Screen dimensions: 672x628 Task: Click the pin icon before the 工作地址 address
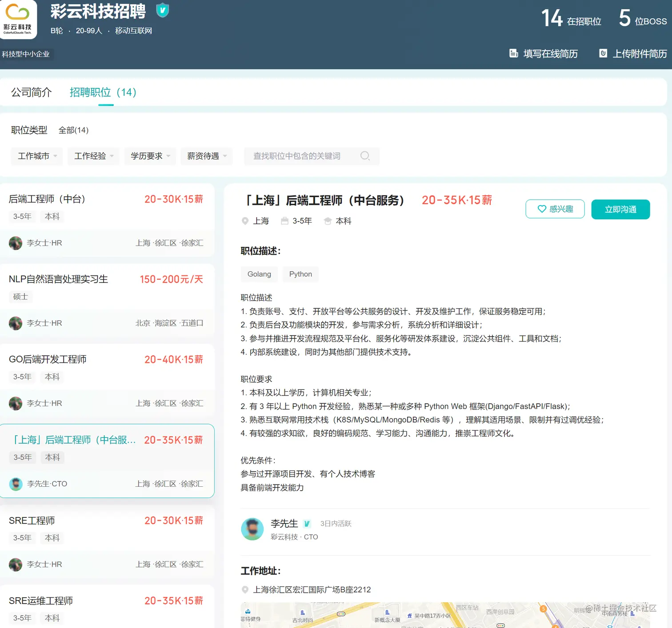coord(245,589)
